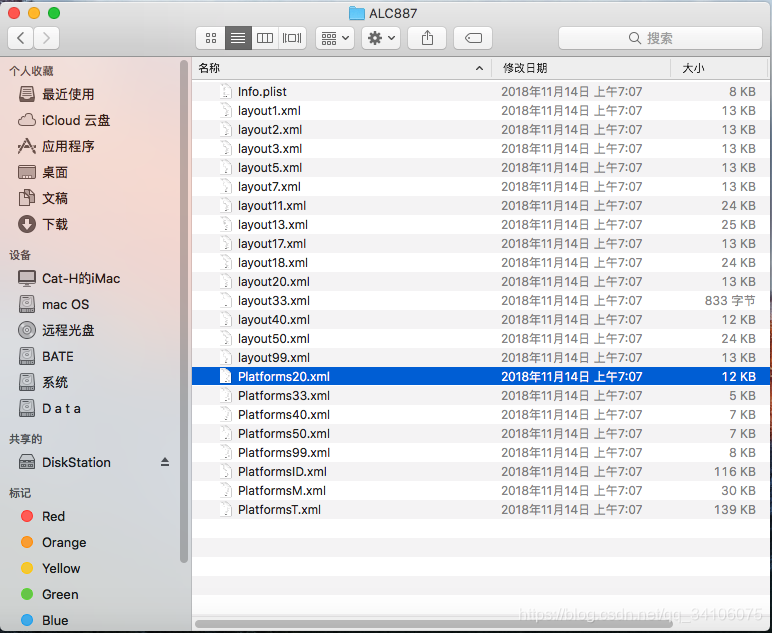Select layout17.xml file
The width and height of the screenshot is (772, 633).
(480, 244)
